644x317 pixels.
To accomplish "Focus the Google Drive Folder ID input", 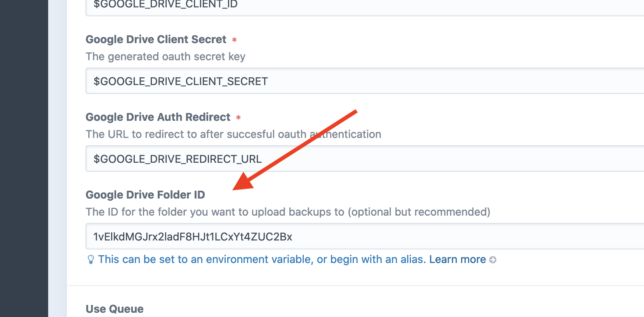I will click(x=365, y=236).
